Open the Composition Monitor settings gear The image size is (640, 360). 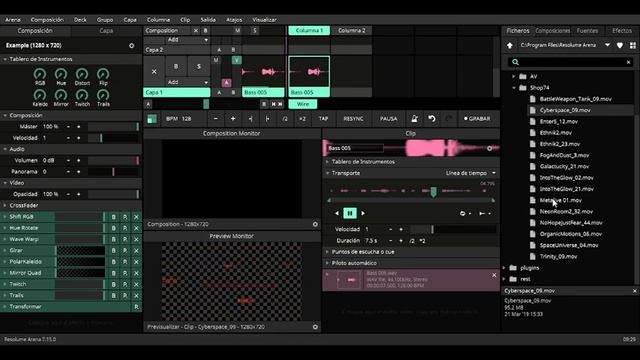tap(315, 224)
